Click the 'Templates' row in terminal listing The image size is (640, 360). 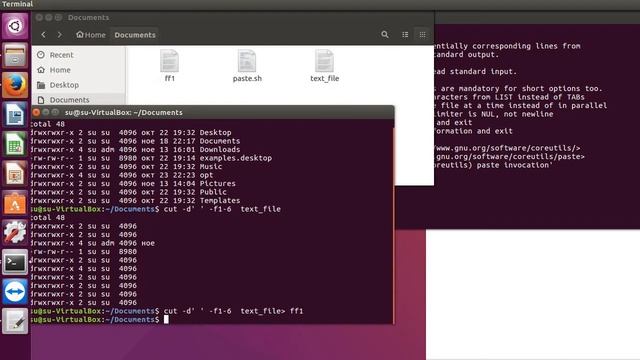(136, 200)
